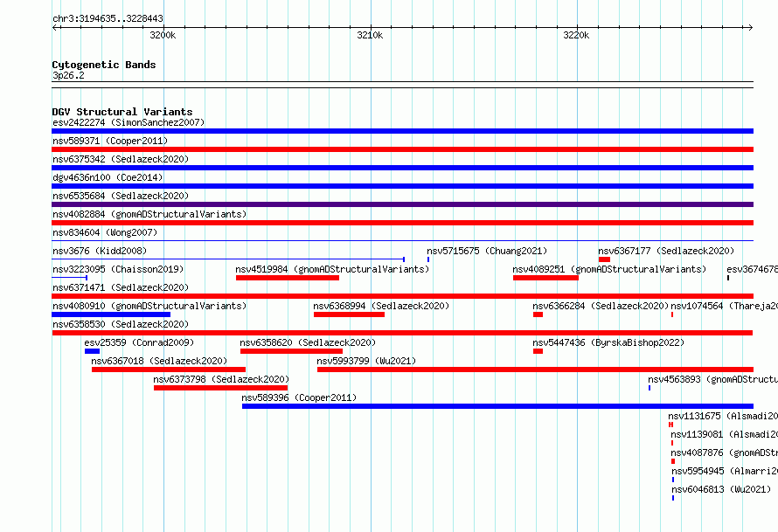Screen dimensions: 778x532
Task: Click the DGV Structural Variants track title
Action: pos(122,112)
